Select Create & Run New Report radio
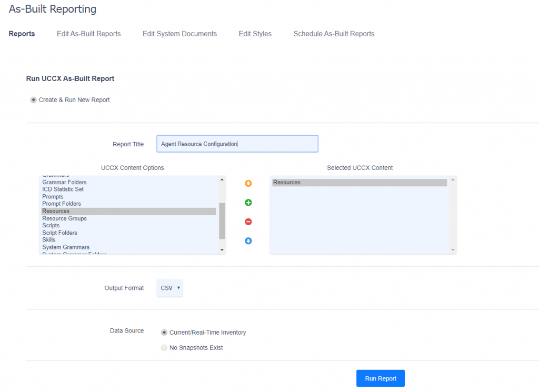This screenshot has height=392, width=539. click(x=33, y=100)
